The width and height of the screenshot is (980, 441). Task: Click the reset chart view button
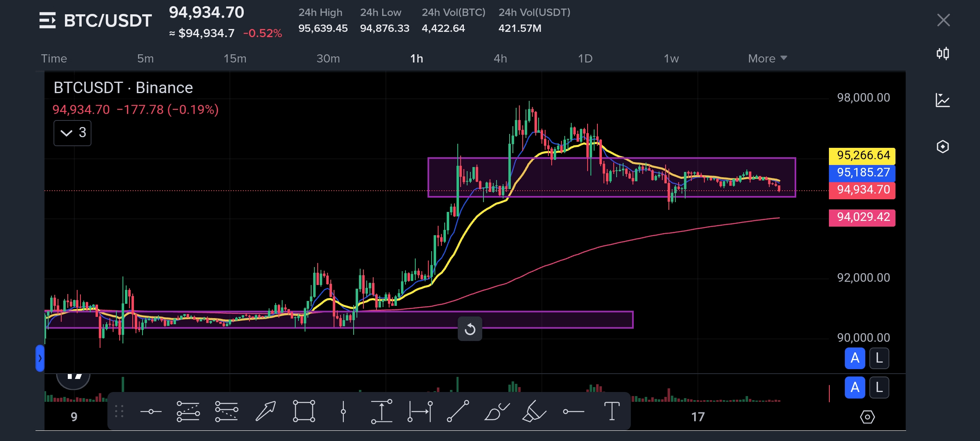click(470, 329)
